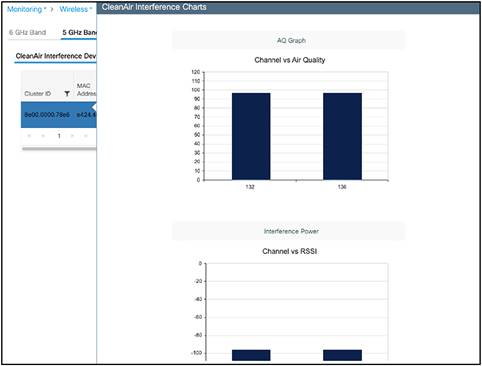Open the CleanAir Interference Devices tab
482x366 pixels.
(x=56, y=56)
